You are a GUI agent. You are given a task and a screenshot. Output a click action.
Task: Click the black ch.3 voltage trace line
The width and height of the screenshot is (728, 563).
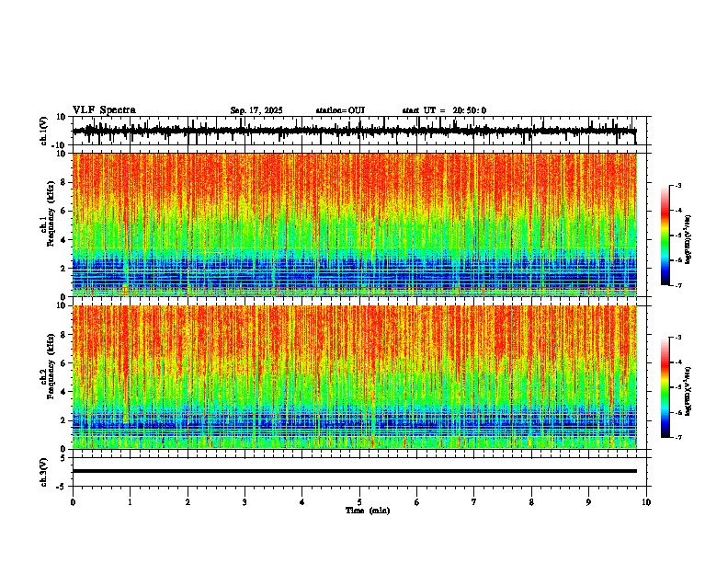click(x=355, y=471)
